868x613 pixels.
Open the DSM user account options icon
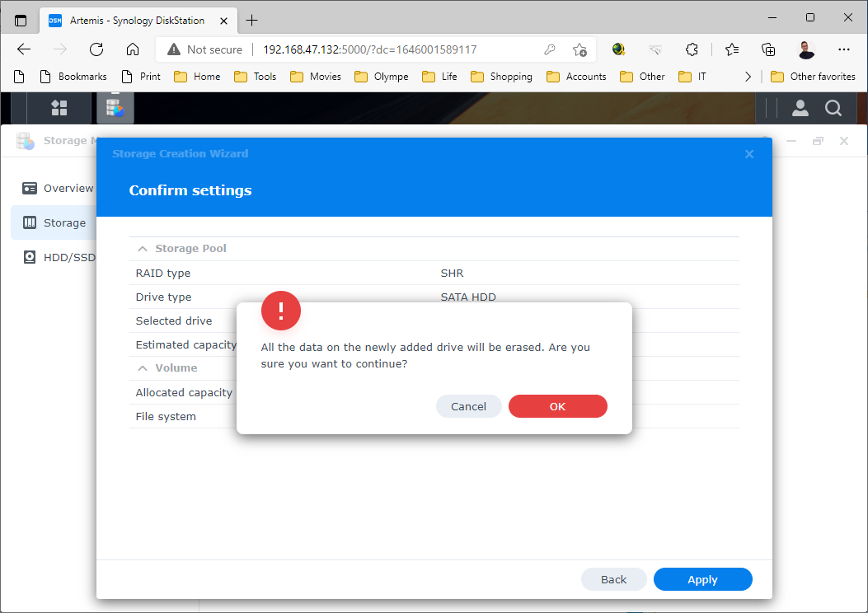pyautogui.click(x=800, y=108)
